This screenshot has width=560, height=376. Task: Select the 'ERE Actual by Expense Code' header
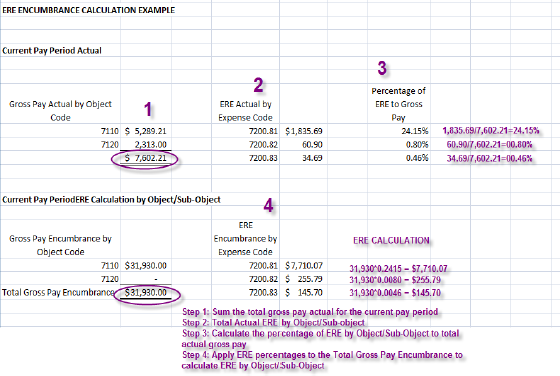245,111
